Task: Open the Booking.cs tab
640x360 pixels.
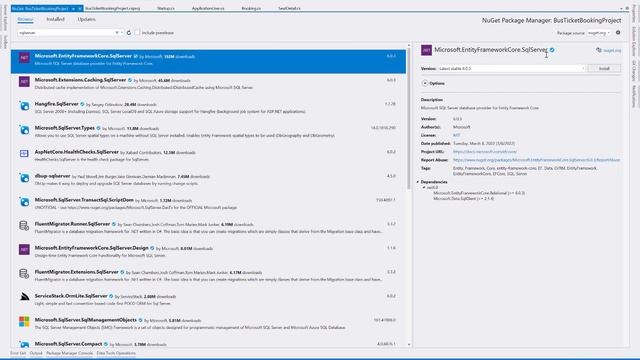Action: pyautogui.click(x=251, y=9)
